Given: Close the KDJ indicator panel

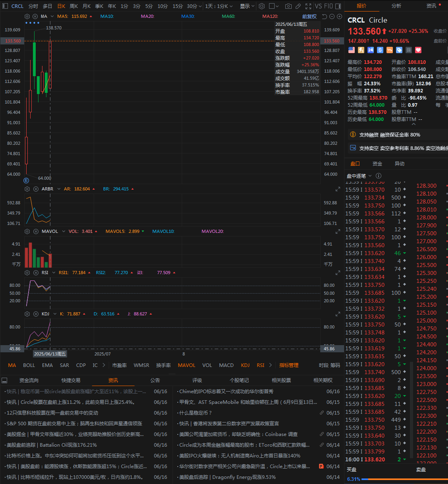Looking at the screenshot, I should click(x=36, y=314).
